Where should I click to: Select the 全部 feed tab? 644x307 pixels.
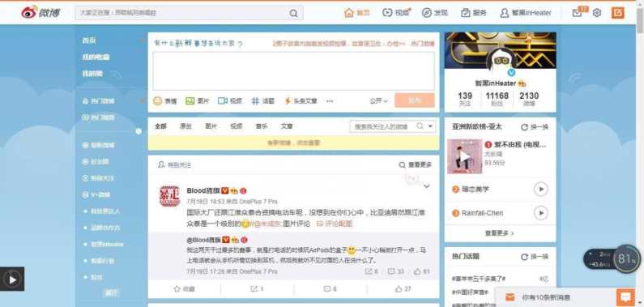tap(160, 126)
